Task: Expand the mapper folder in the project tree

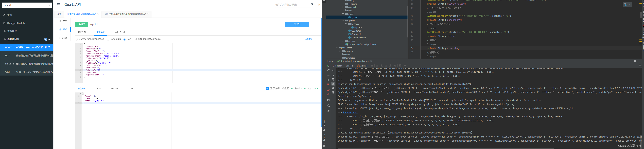Action: click(x=340, y=51)
